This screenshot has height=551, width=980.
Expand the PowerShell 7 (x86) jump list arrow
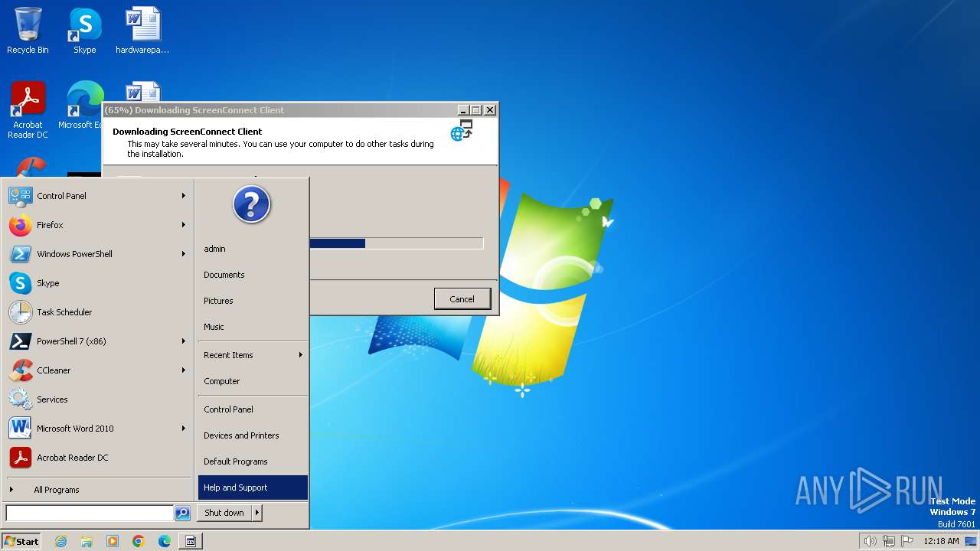184,341
